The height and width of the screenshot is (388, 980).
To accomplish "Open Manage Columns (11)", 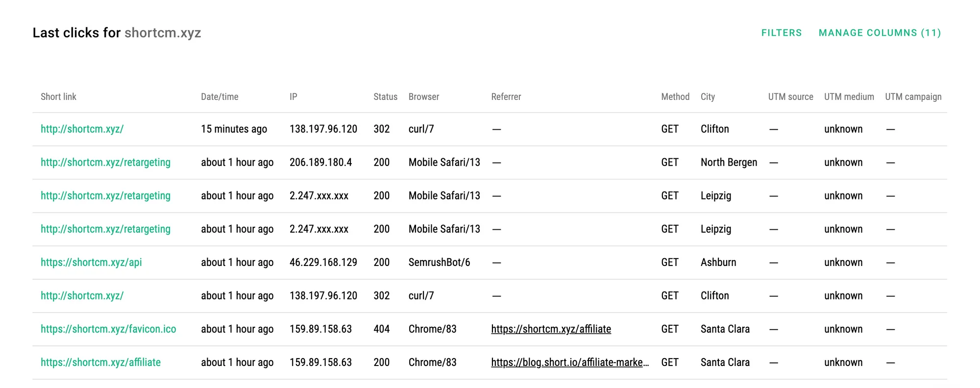I will [x=880, y=33].
